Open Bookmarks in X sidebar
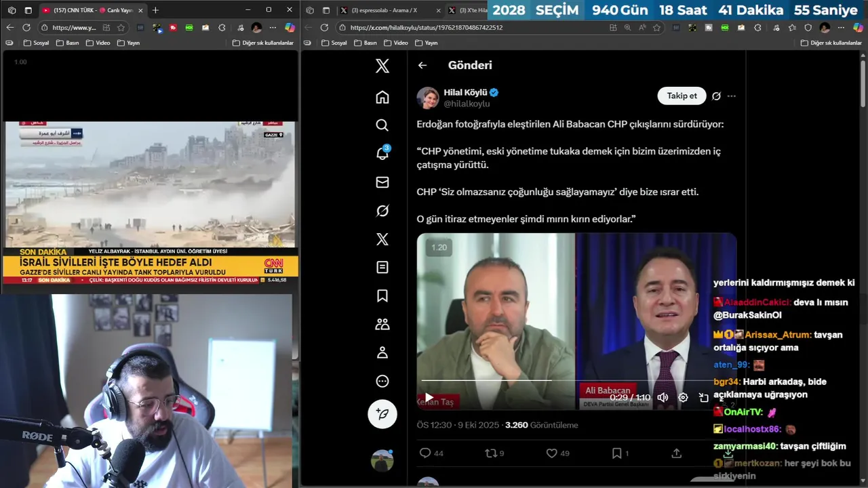The width and height of the screenshot is (868, 488). [382, 296]
